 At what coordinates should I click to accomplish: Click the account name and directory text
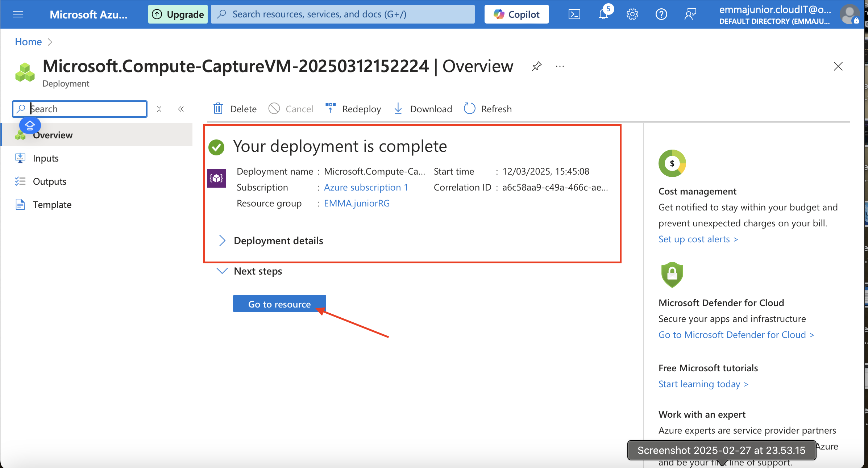click(775, 15)
